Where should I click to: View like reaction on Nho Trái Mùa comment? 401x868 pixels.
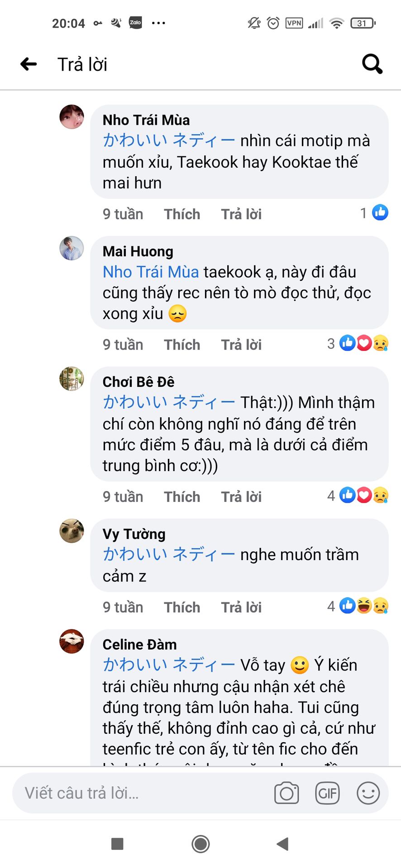tap(374, 212)
